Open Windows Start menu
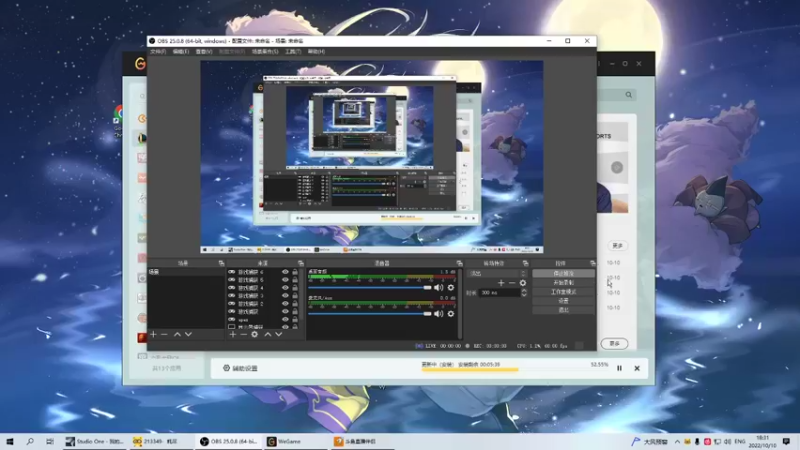Image resolution: width=800 pixels, height=450 pixels. click(10, 441)
